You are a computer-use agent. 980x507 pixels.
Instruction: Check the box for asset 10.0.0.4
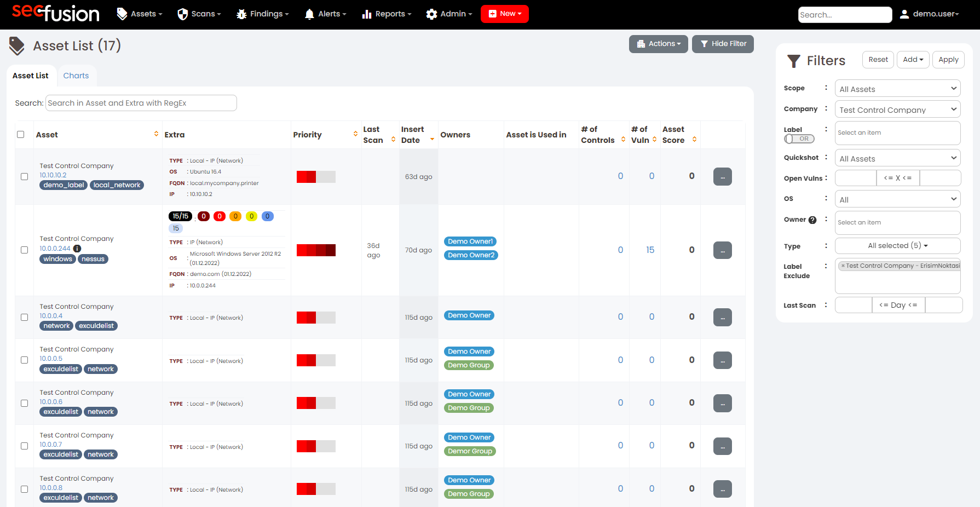pyautogui.click(x=24, y=317)
